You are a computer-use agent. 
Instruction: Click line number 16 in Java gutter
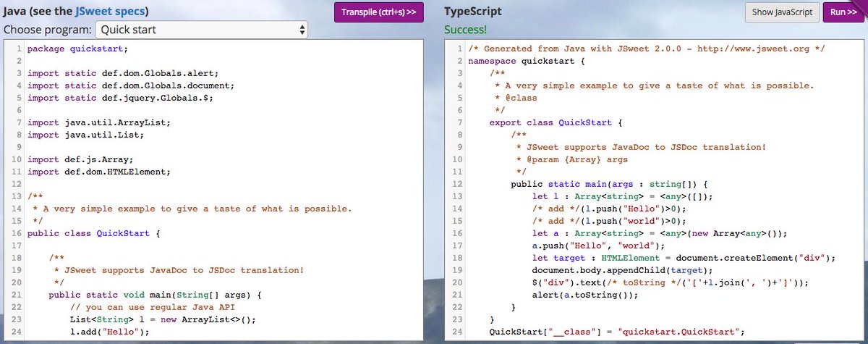point(17,233)
